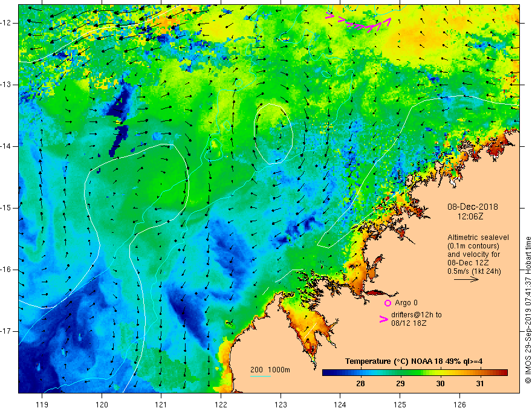Click the longitude label 123
This screenshot has width=532, height=411.
(x=281, y=404)
